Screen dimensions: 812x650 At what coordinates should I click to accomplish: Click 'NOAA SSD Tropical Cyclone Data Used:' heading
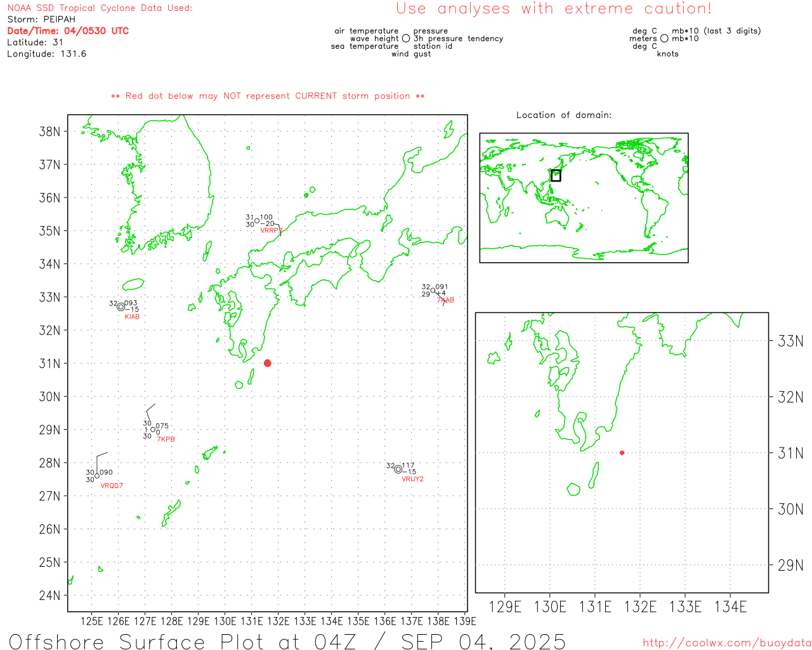(100, 8)
